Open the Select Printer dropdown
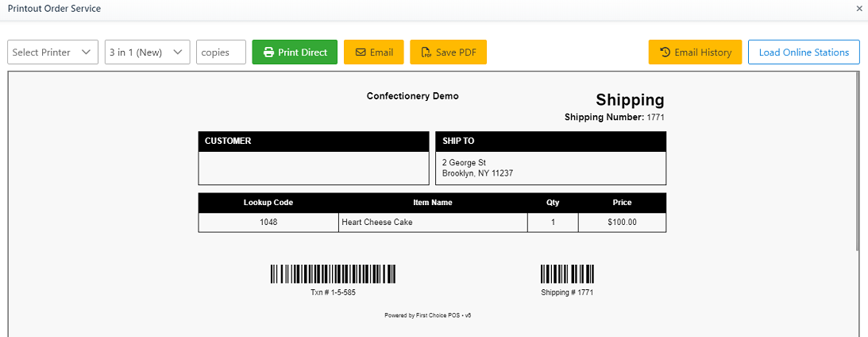This screenshot has height=337, width=868. (52, 52)
